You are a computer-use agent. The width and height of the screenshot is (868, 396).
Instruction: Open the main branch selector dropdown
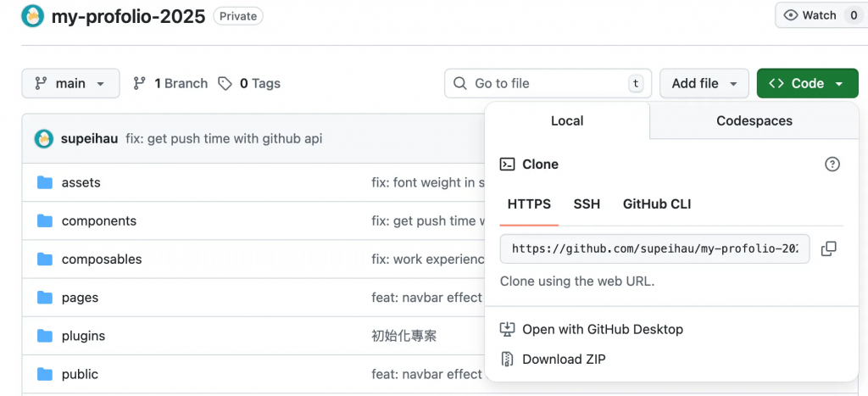(x=70, y=83)
